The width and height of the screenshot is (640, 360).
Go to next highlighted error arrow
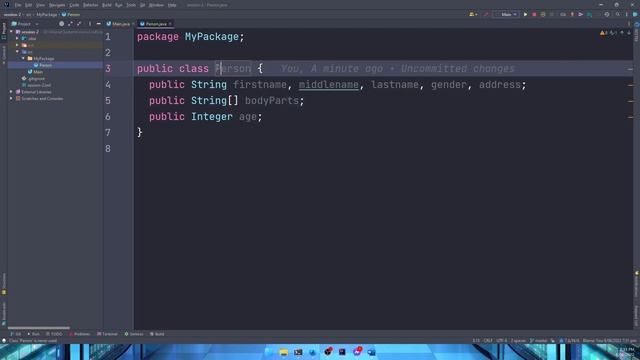pos(629,33)
